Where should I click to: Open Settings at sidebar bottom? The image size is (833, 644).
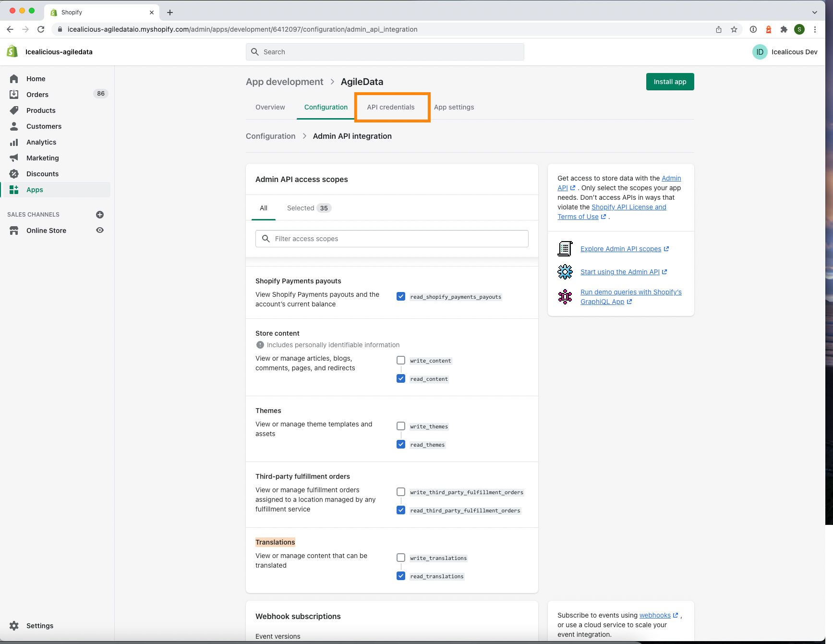pyautogui.click(x=40, y=626)
